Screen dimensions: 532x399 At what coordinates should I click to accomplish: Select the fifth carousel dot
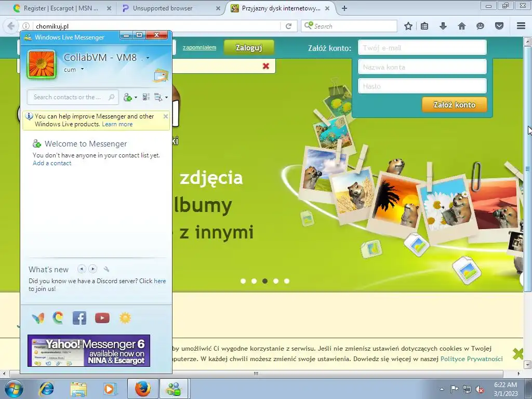click(287, 281)
